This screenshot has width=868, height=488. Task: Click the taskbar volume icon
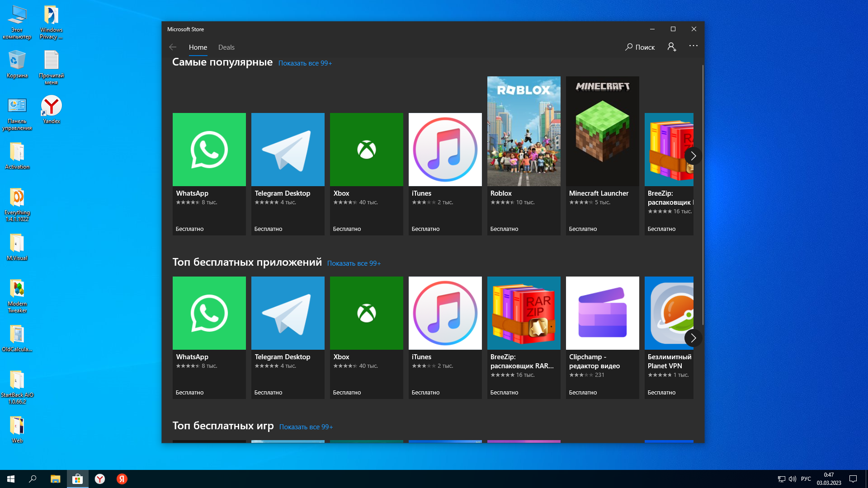click(x=792, y=479)
